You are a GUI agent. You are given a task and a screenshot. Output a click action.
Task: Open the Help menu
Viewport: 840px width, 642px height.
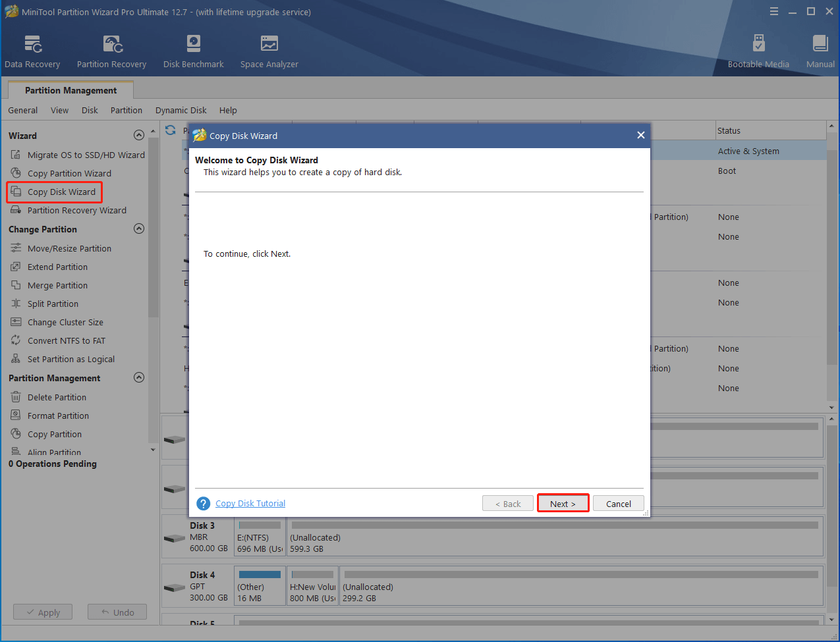[228, 110]
